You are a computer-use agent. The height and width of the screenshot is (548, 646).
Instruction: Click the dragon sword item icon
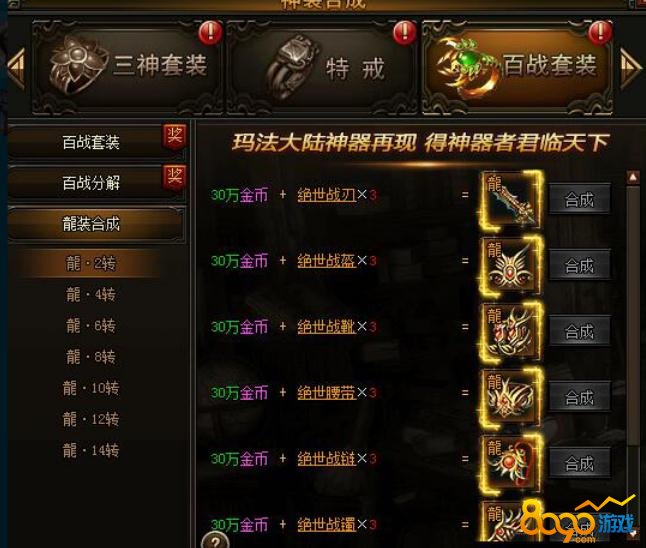point(512,200)
